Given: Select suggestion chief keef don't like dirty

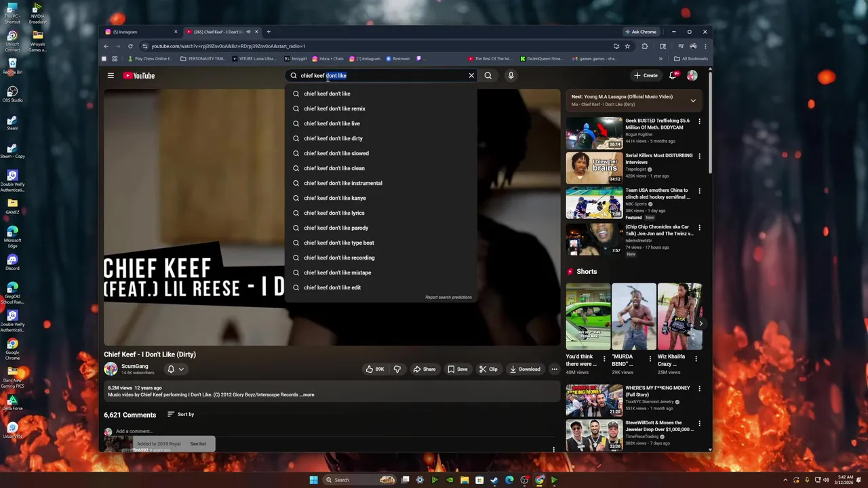Looking at the screenshot, I should [381, 138].
